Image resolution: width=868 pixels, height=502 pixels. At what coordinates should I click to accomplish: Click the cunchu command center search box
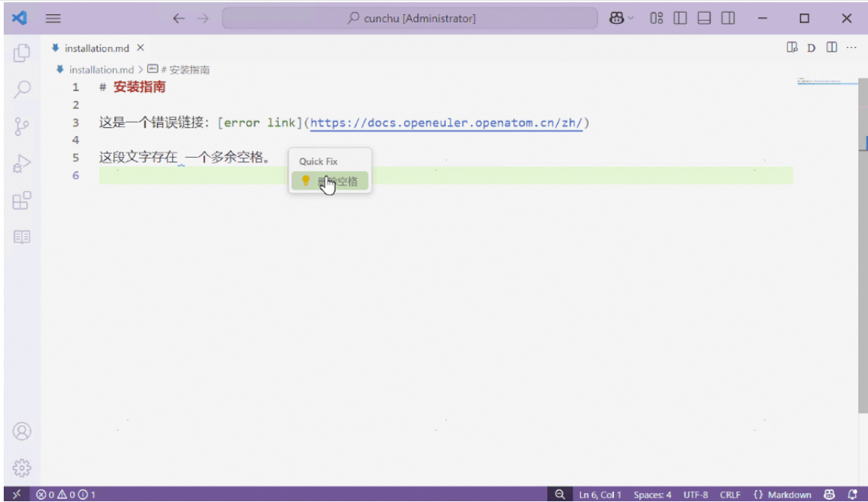coord(410,19)
